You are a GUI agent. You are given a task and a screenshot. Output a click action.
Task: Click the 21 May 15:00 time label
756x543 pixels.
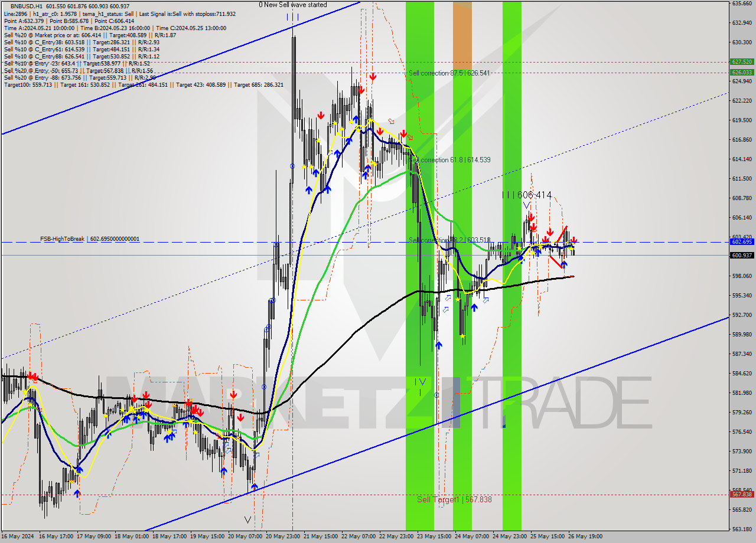[x=321, y=537]
